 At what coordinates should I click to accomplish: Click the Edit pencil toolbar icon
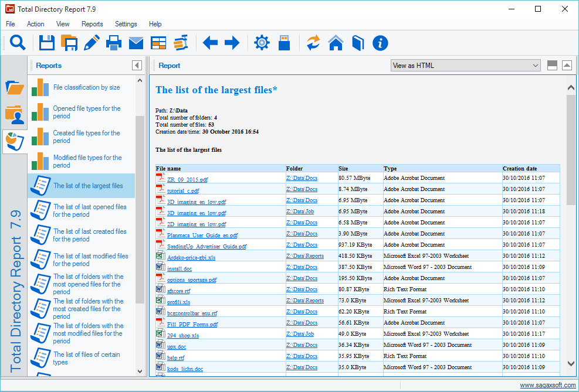pyautogui.click(x=92, y=43)
